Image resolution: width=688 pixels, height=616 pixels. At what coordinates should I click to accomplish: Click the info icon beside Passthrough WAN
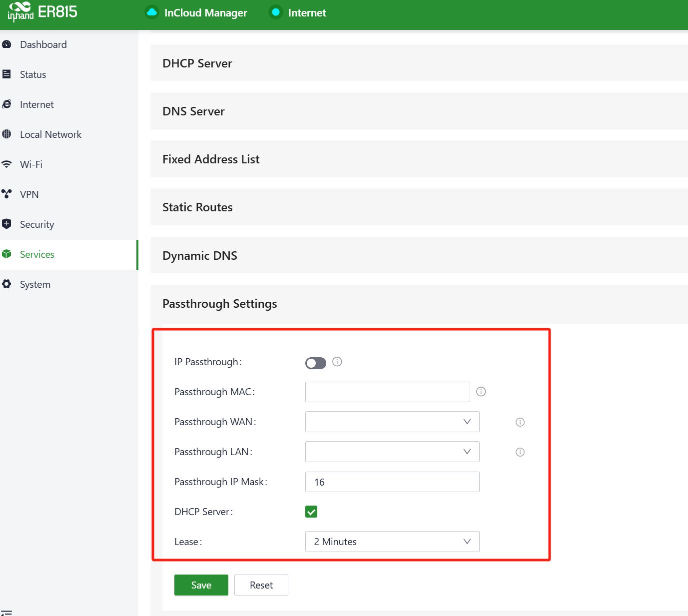click(520, 422)
